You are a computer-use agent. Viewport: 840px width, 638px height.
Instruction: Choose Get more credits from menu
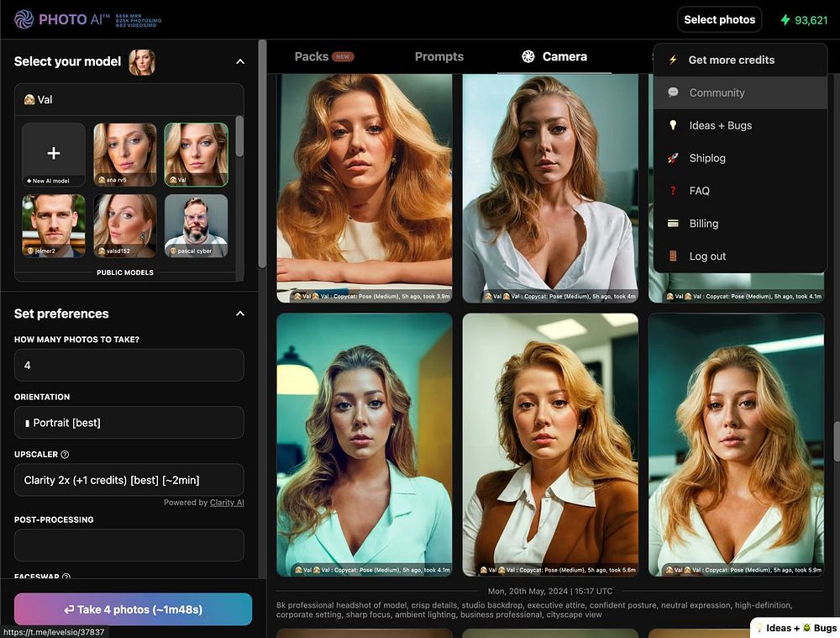[740, 60]
